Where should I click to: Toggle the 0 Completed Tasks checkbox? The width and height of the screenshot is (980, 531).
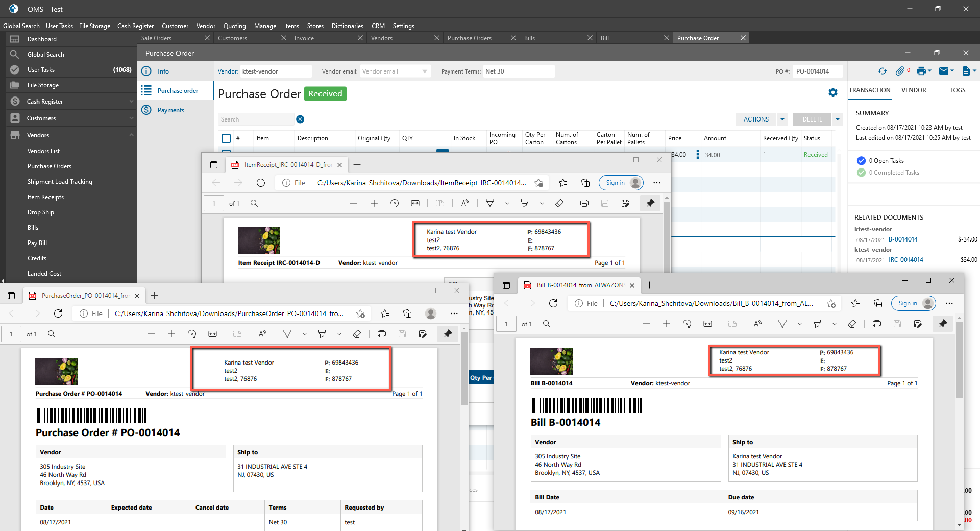click(861, 173)
